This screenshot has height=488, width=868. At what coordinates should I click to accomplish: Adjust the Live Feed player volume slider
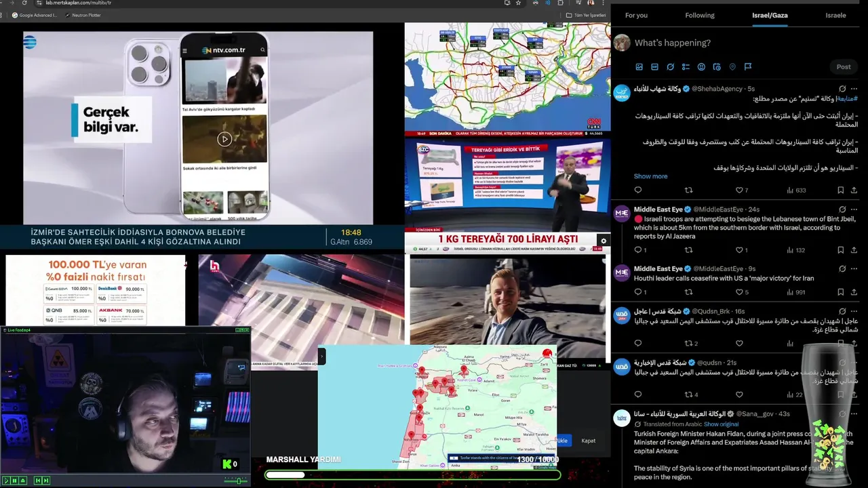237,481
